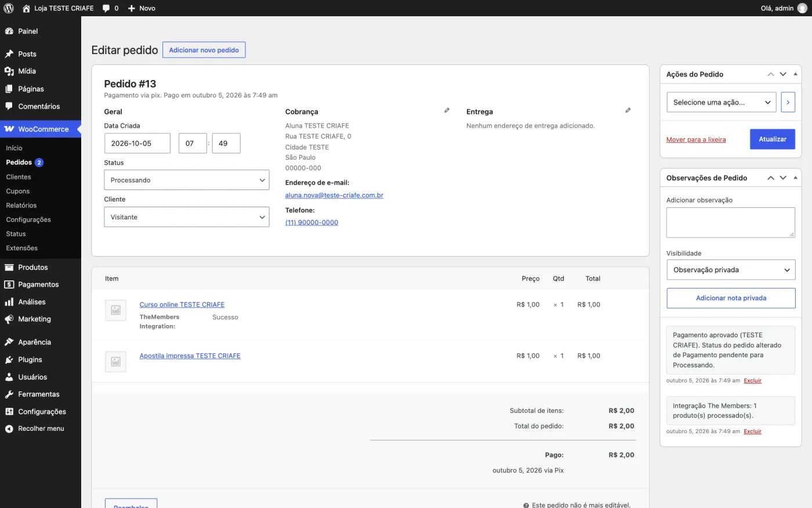Open the Pedidos submenu item
The width and height of the screenshot is (812, 508).
[19, 163]
